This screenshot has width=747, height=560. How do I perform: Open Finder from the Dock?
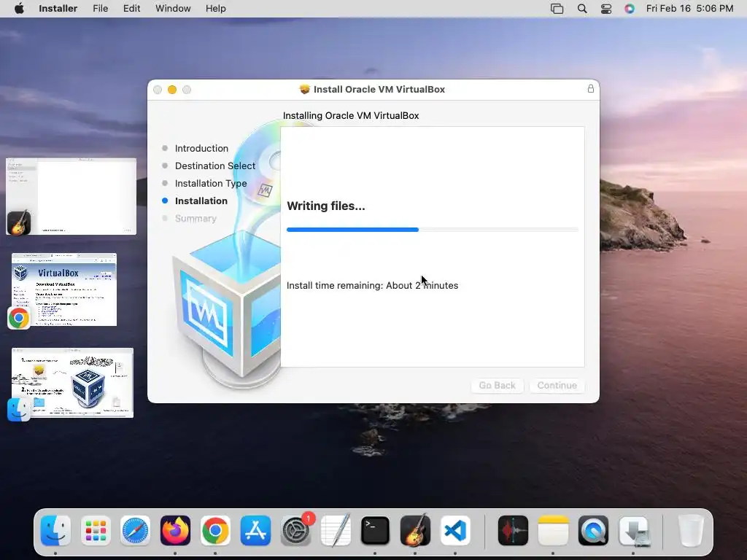tap(55, 530)
